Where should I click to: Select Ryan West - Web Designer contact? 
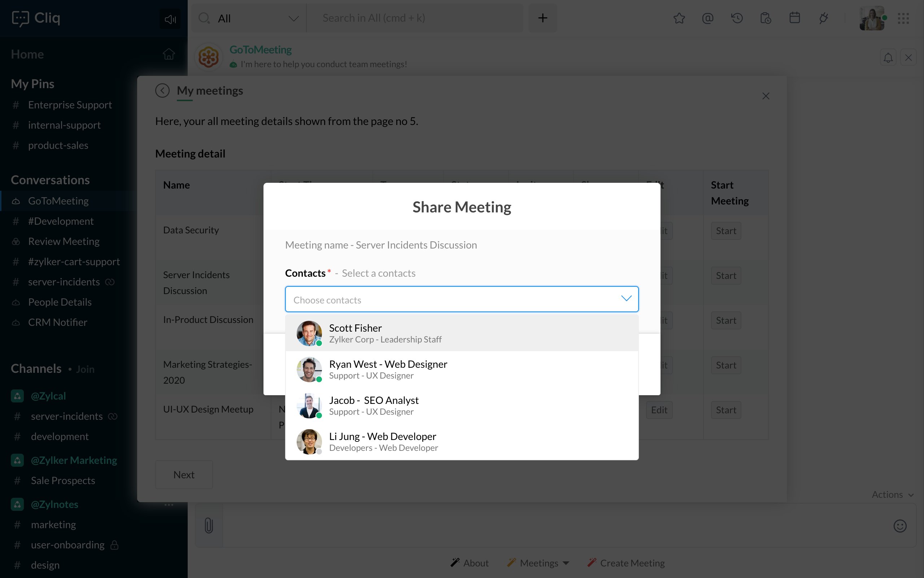tap(462, 369)
